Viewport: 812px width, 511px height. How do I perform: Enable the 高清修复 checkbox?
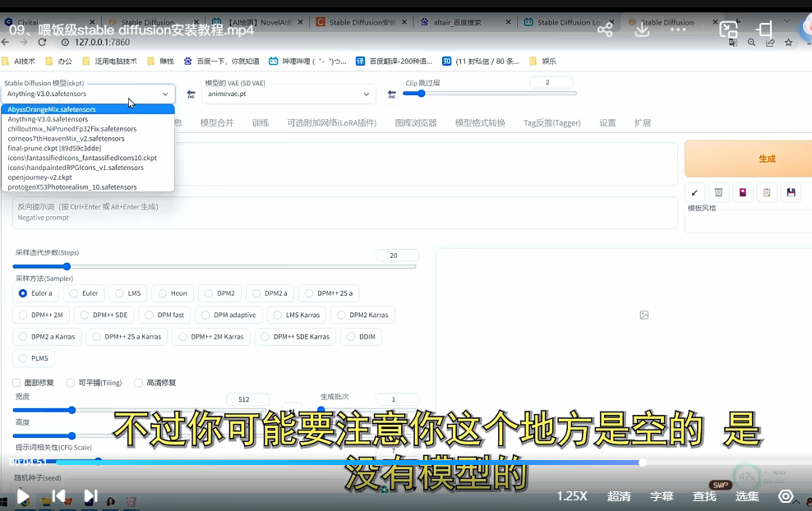(138, 383)
